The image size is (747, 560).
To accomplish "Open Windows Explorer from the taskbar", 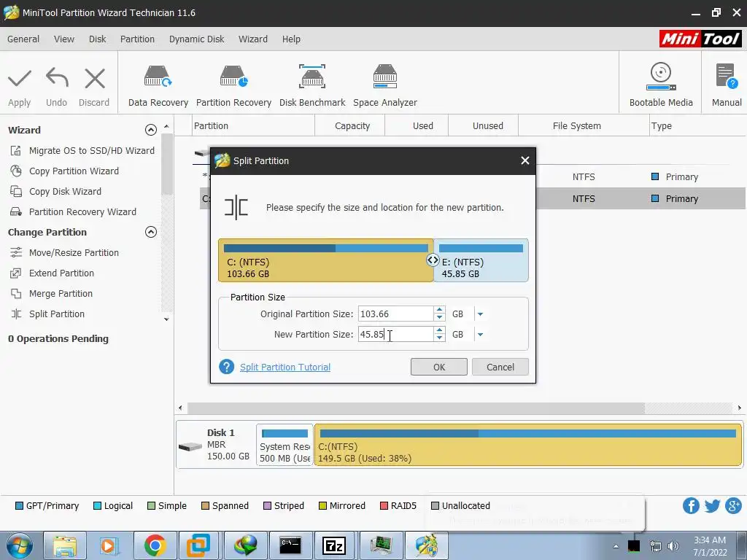I will click(x=65, y=545).
